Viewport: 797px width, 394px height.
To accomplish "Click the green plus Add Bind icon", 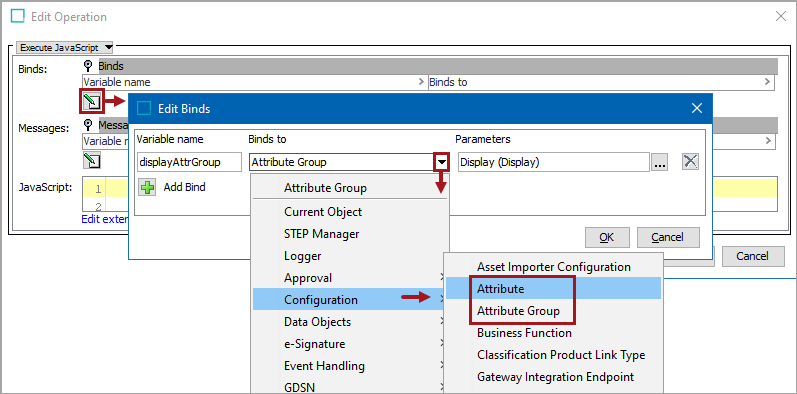I will [x=147, y=188].
